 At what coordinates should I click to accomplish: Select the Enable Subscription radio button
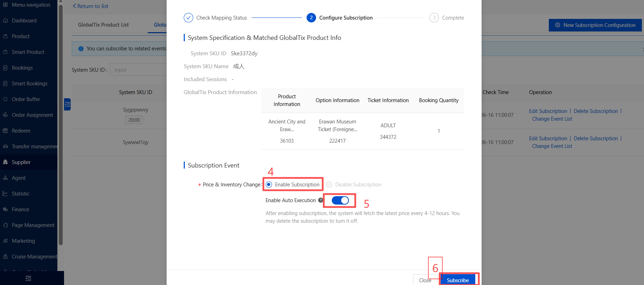(x=269, y=185)
